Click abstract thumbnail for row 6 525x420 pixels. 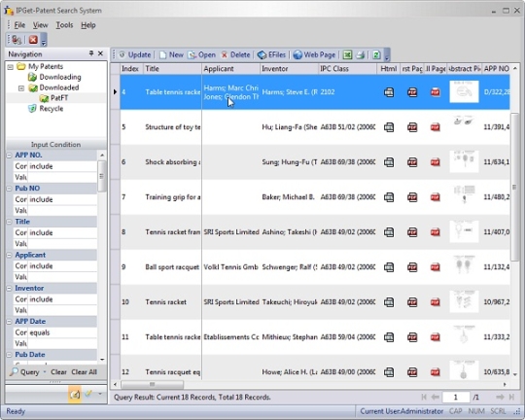pos(464,161)
